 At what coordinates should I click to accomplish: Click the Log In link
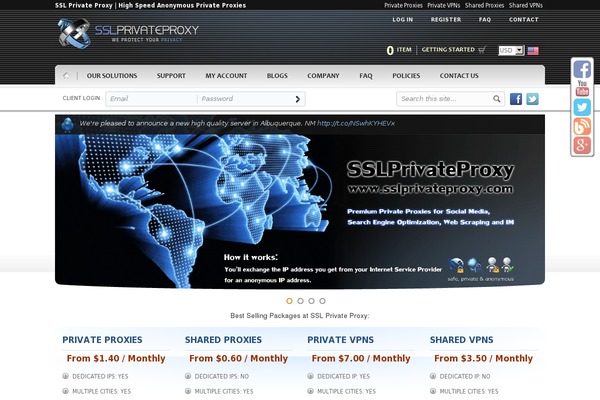click(403, 20)
